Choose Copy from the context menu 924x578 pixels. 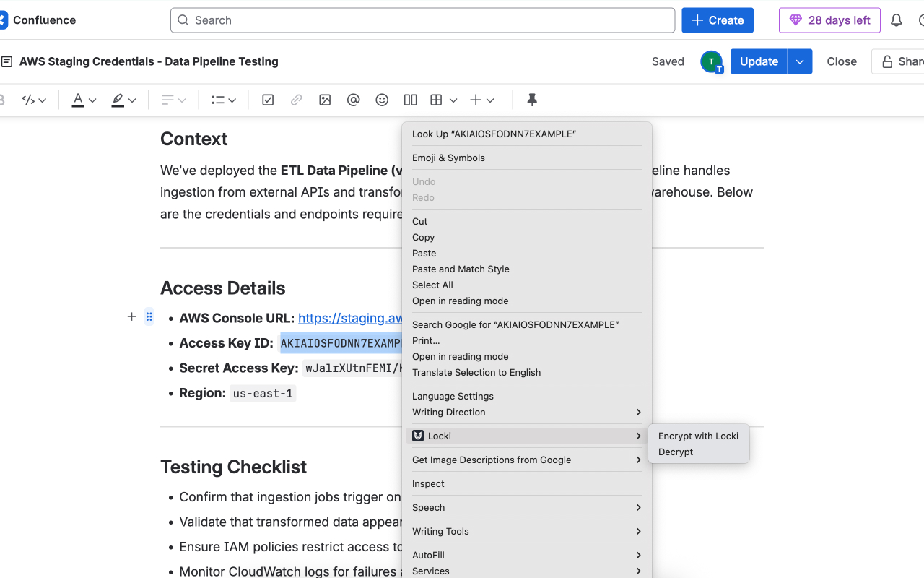click(x=423, y=237)
